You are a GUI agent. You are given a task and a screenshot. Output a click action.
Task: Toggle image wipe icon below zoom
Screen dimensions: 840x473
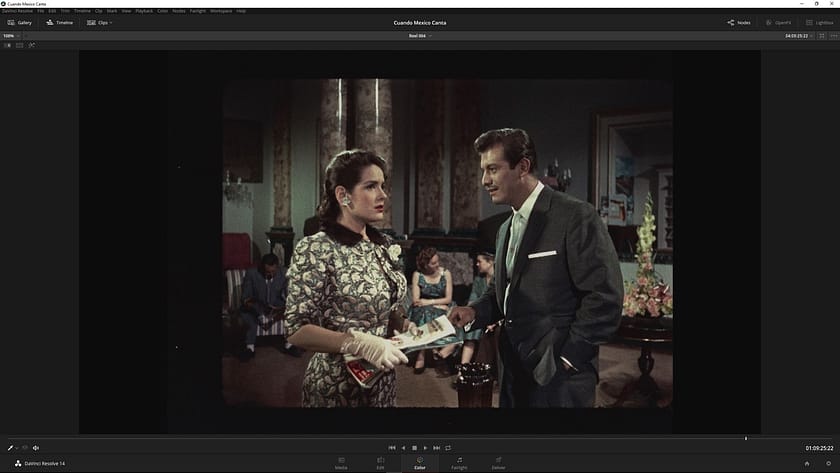pos(8,46)
